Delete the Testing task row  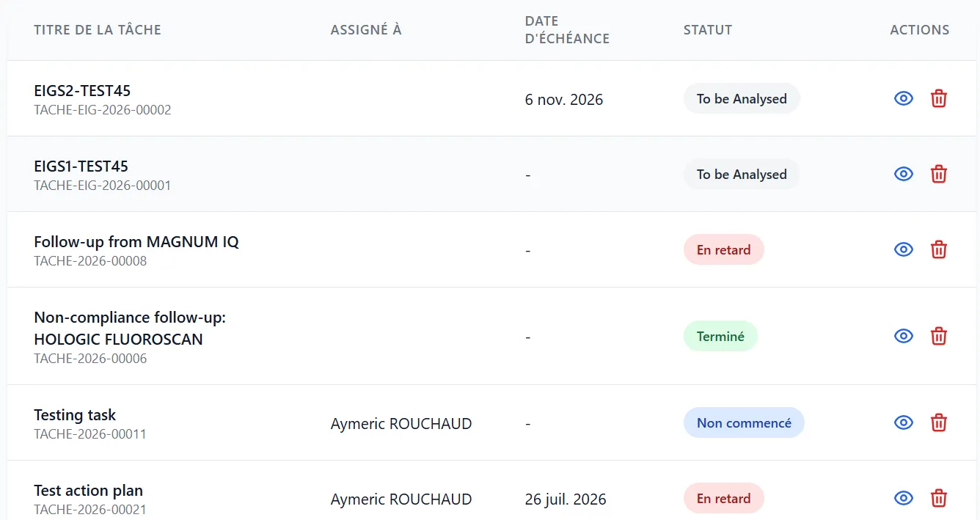point(939,422)
